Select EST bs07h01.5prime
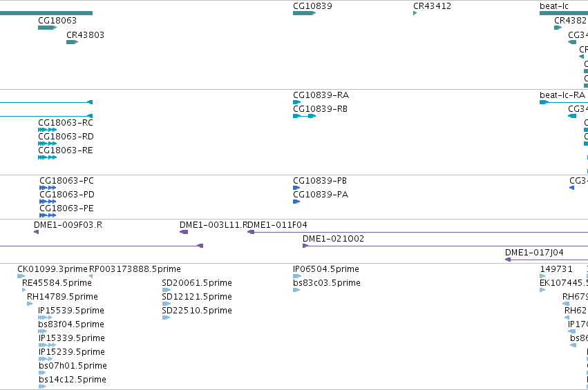 73,367
